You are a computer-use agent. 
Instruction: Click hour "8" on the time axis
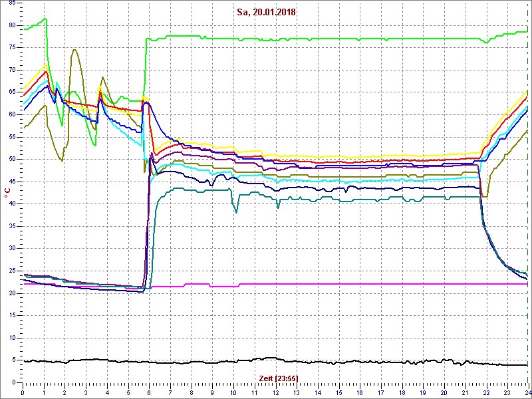[x=192, y=392]
